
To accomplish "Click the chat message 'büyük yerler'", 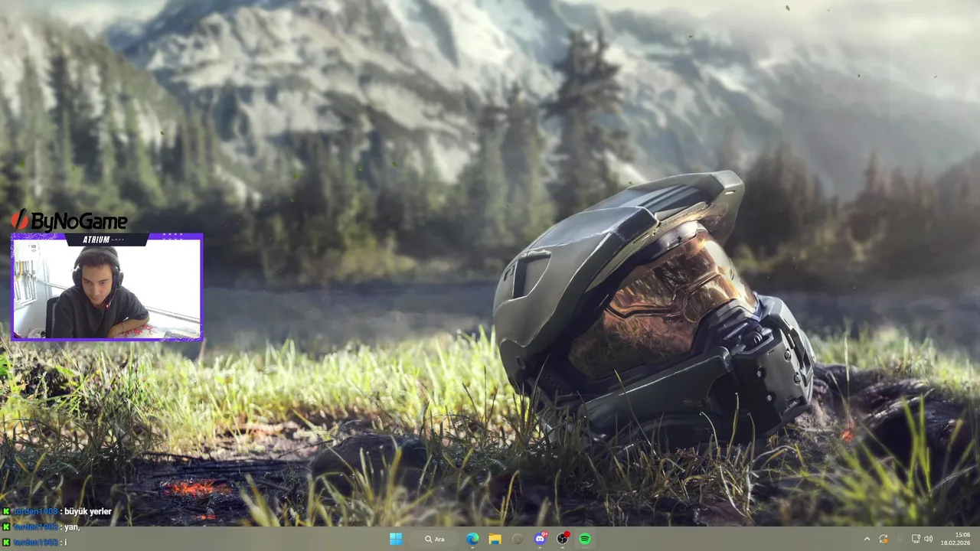I will point(87,511).
